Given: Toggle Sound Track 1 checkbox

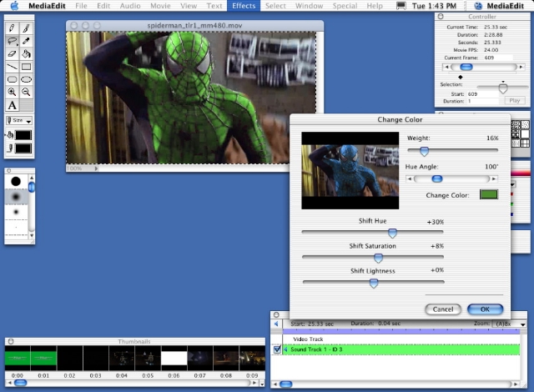Looking at the screenshot, I should click(277, 349).
